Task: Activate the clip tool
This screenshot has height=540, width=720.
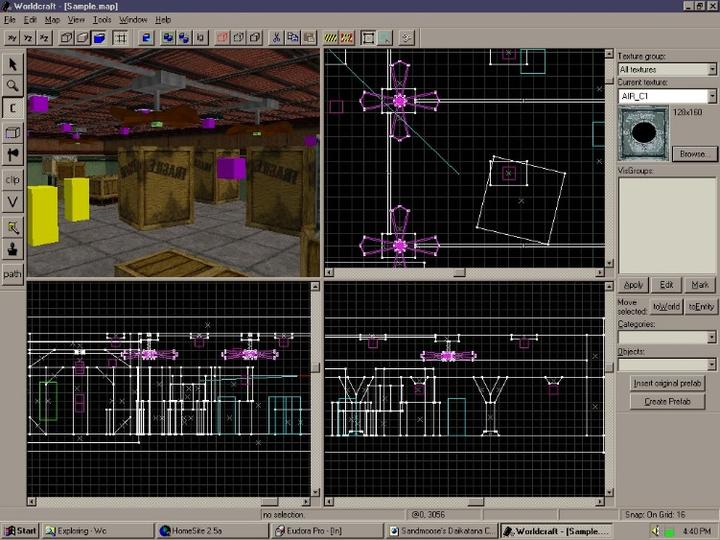Action: coord(13,179)
